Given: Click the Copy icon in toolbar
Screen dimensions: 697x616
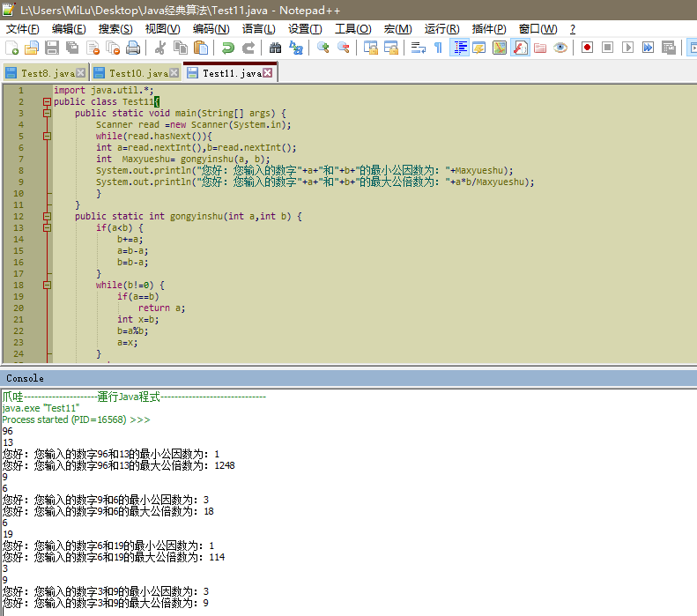Looking at the screenshot, I should [x=181, y=48].
